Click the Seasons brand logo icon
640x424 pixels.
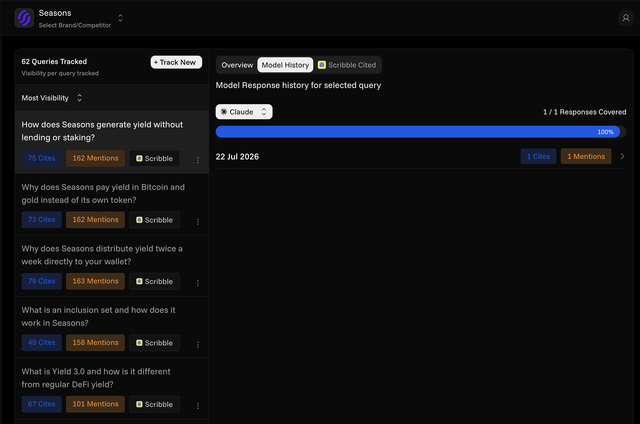pos(24,18)
